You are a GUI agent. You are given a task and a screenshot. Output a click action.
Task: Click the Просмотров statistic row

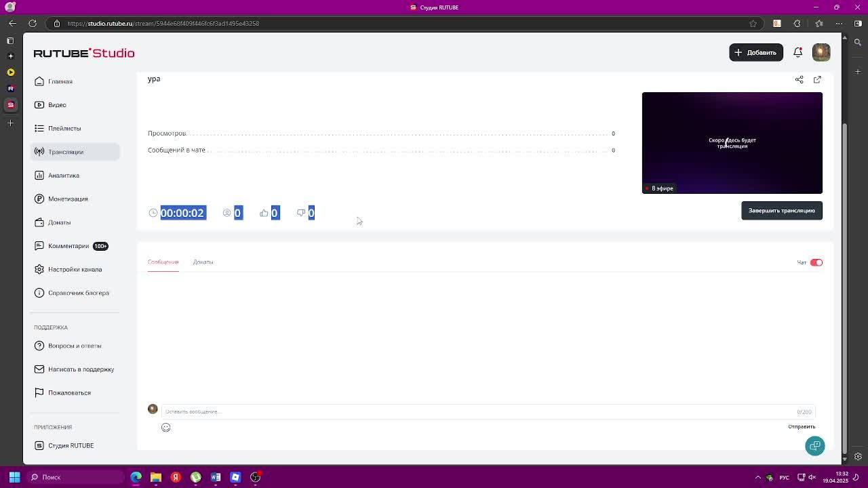pyautogui.click(x=381, y=134)
